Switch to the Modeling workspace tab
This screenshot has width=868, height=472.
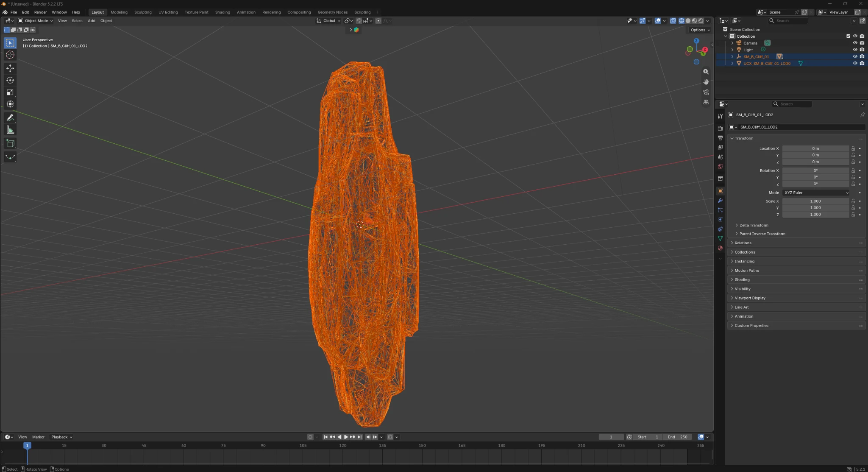coord(119,12)
